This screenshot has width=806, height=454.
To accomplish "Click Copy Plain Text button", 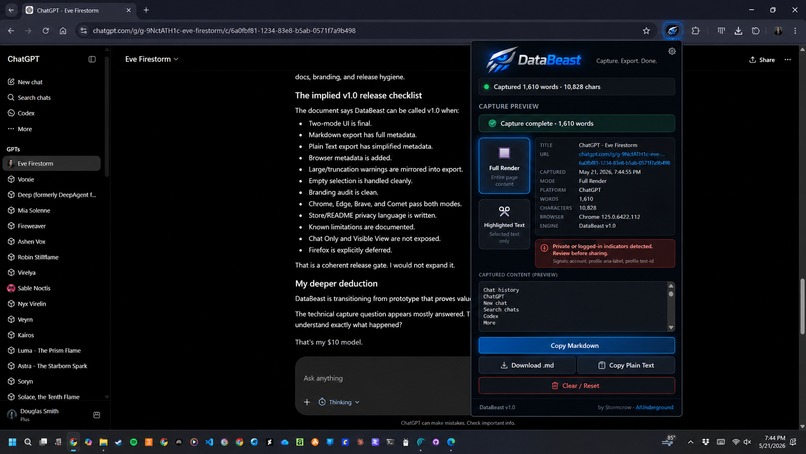I will (626, 365).
